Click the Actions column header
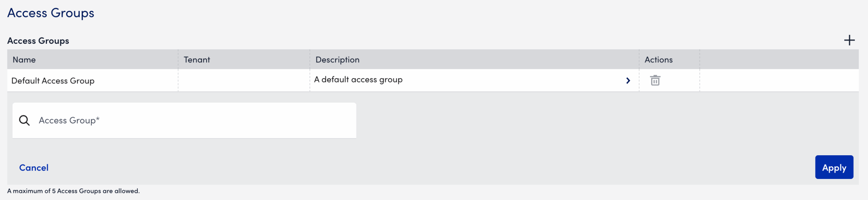Image resolution: width=868 pixels, height=200 pixels. point(658,60)
